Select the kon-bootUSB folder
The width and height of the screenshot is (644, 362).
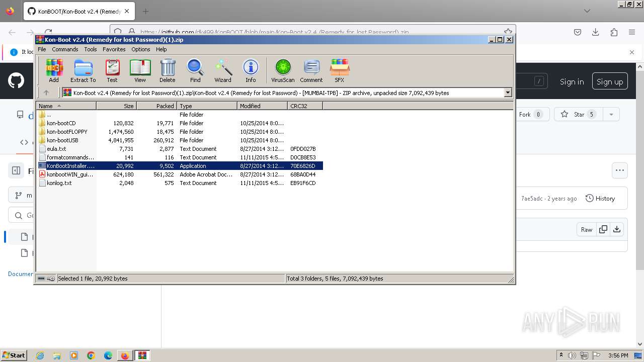pos(180,140)
